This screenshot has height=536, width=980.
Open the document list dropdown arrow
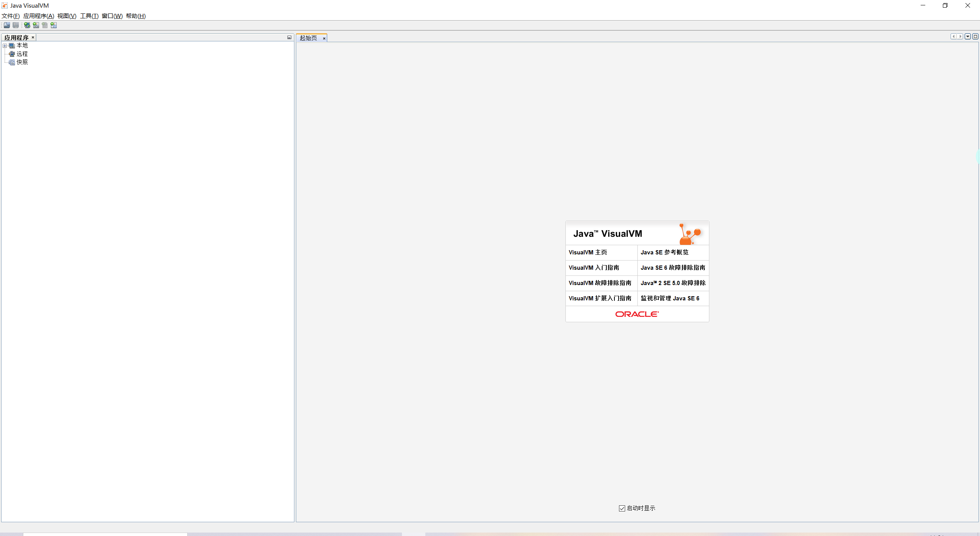(x=968, y=36)
